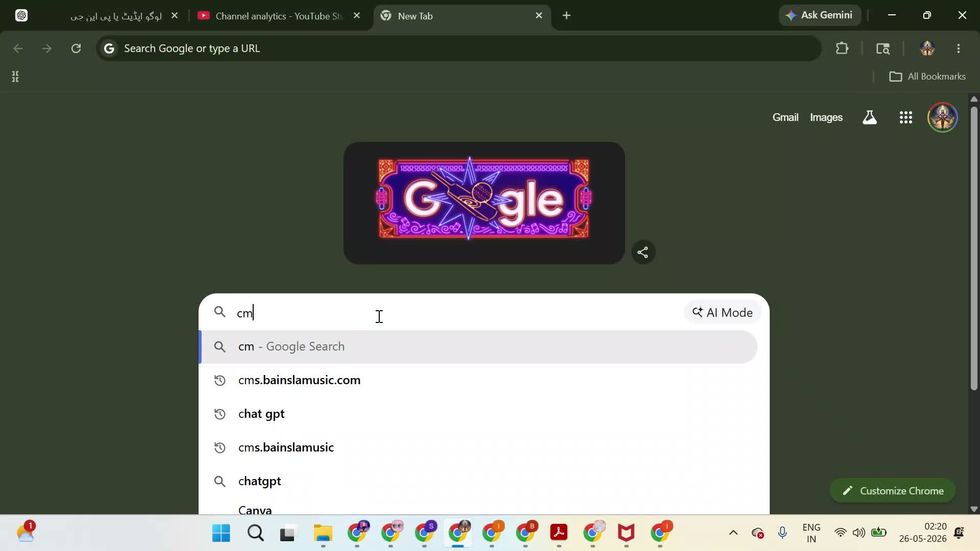Open Windows taskbar search
This screenshot has width=980, height=551.
point(255,533)
